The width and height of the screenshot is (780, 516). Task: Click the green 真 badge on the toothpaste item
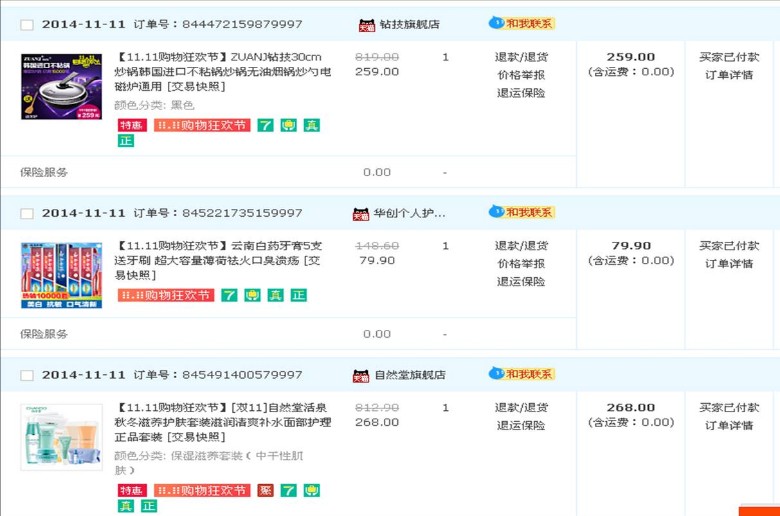coord(276,295)
